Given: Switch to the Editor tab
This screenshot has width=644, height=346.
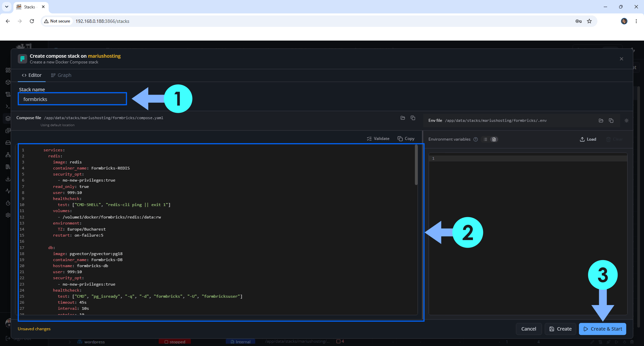Looking at the screenshot, I should pyautogui.click(x=32, y=75).
